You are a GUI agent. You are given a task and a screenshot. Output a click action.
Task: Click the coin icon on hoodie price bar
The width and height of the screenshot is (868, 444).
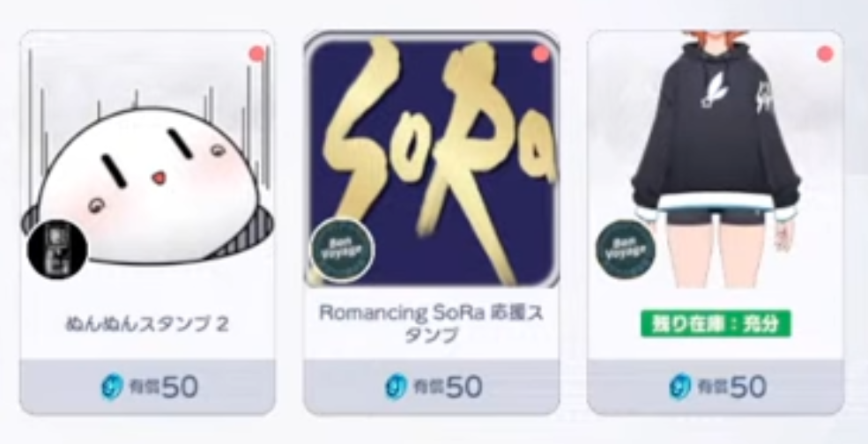679,387
